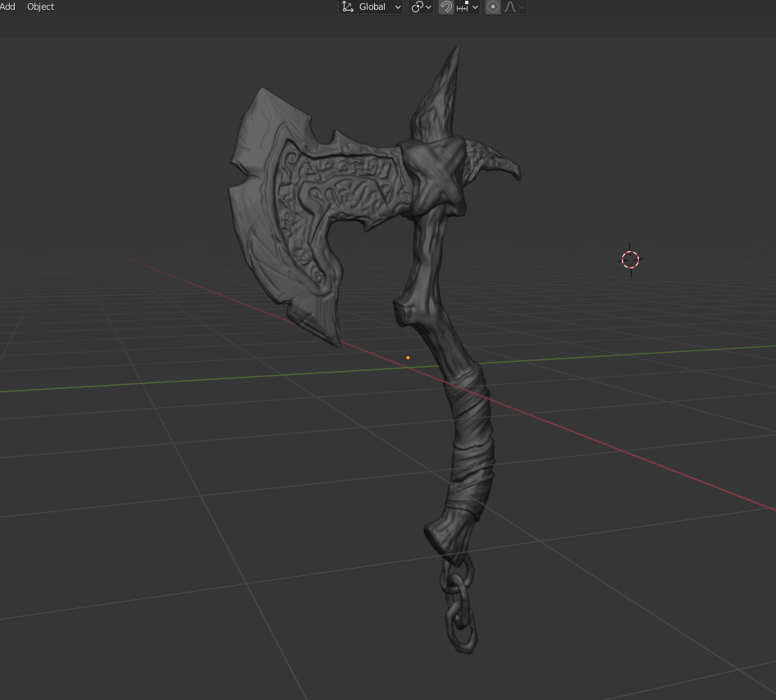Open the Object menu
The width and height of the screenshot is (776, 700).
(x=40, y=7)
